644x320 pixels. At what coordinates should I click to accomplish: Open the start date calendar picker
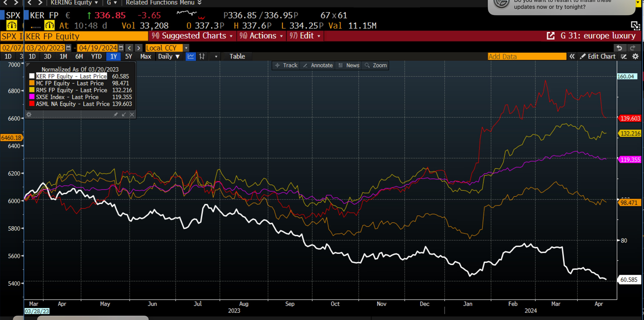pos(68,48)
